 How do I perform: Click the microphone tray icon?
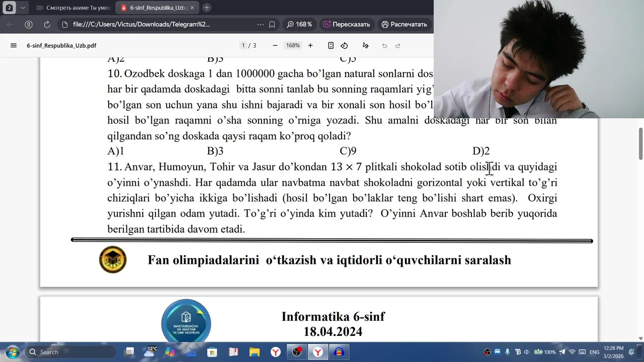[507, 352]
